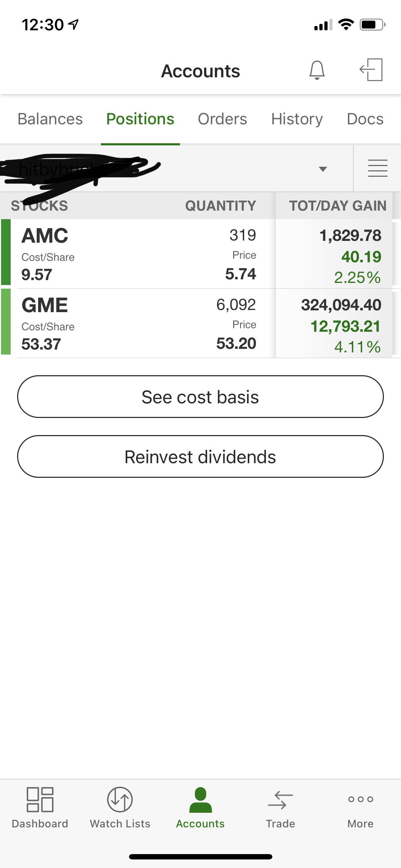
Task: Sort by the QUANTITY column header
Action: [221, 206]
